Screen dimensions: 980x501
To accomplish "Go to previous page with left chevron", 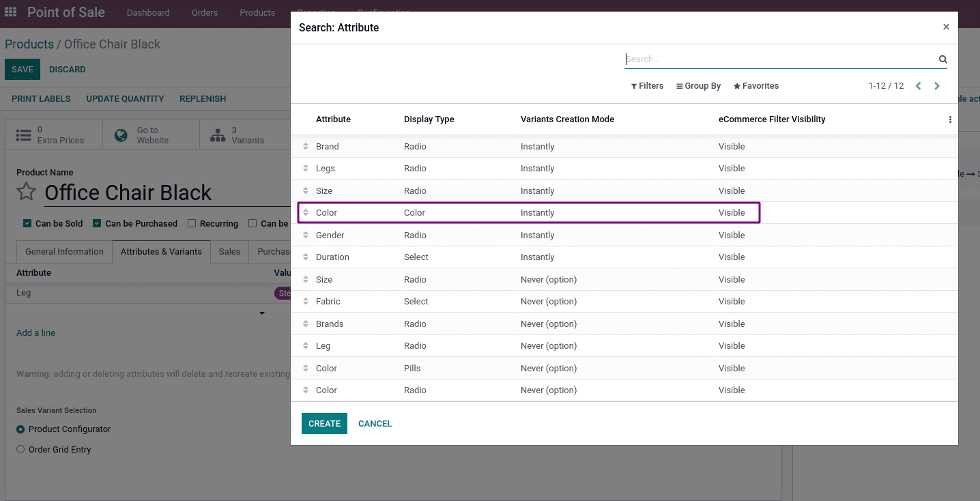I will pyautogui.click(x=918, y=86).
